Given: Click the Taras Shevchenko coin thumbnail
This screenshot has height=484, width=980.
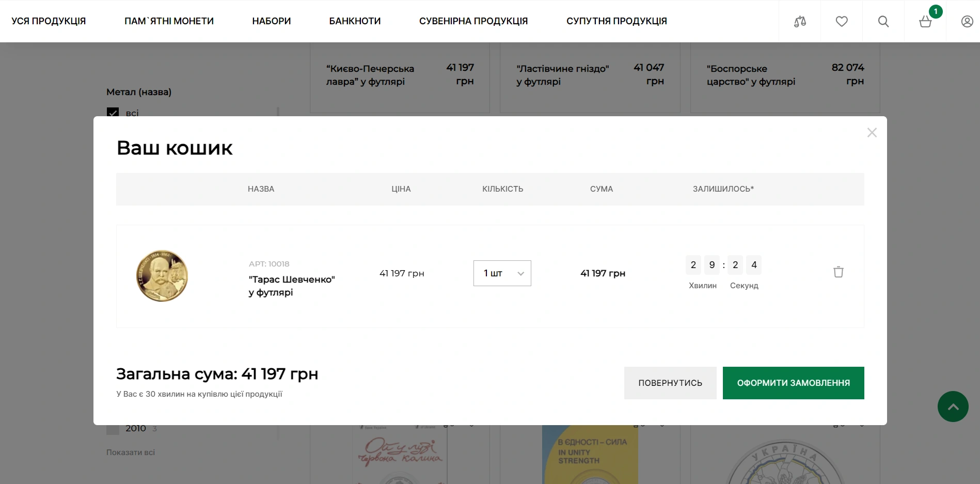Looking at the screenshot, I should [x=162, y=276].
